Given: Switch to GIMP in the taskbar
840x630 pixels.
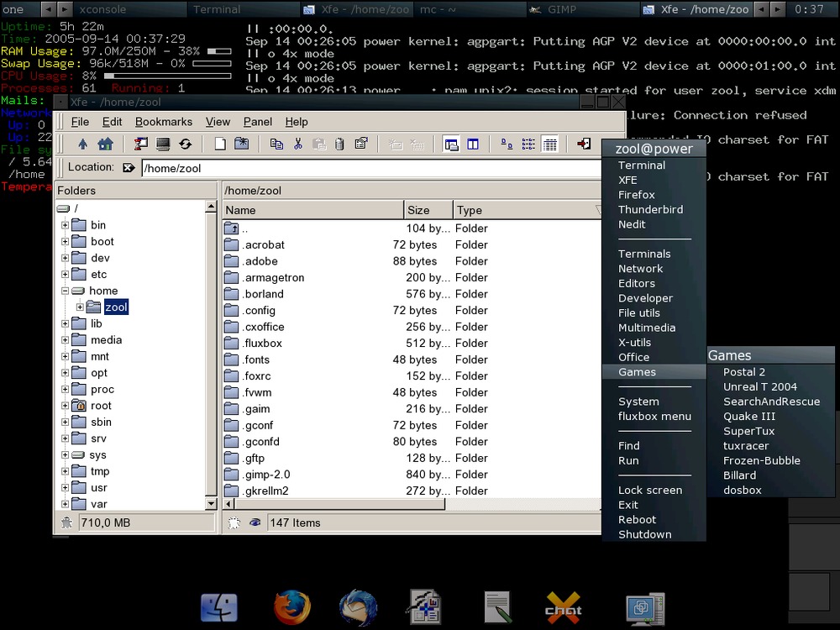Looking at the screenshot, I should point(582,9).
